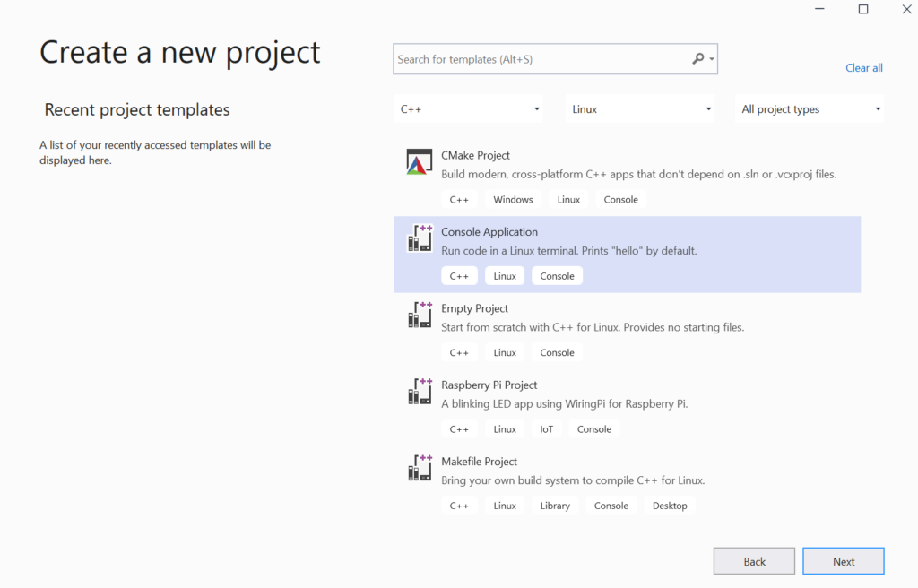Open the All project types dropdown
918x588 pixels.
tap(809, 108)
